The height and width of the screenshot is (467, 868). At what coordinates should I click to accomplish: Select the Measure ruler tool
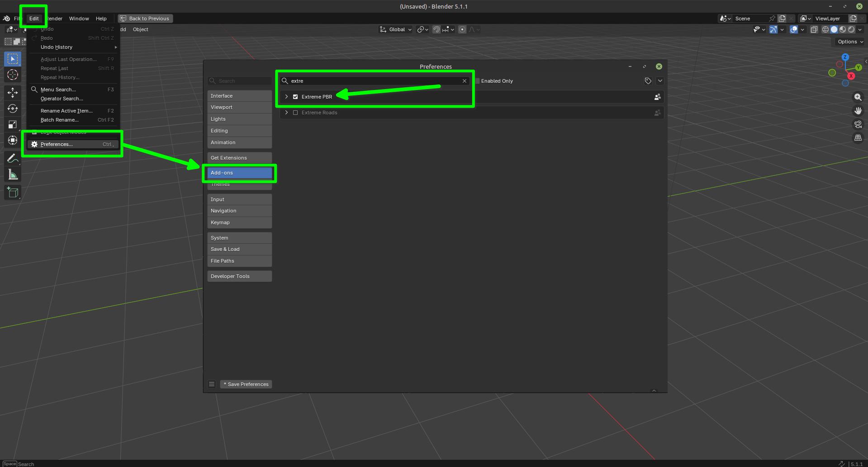[13, 175]
